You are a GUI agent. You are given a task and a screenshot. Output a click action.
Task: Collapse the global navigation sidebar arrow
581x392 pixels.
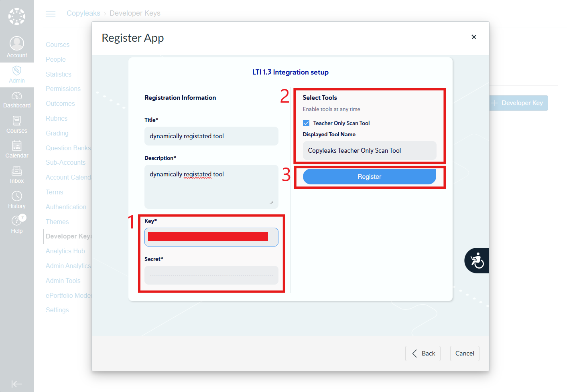pos(17,384)
